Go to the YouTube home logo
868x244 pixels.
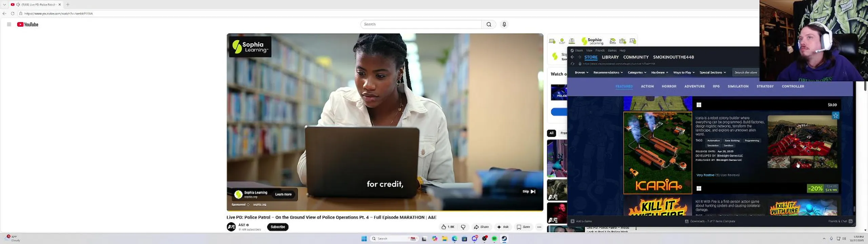28,24
